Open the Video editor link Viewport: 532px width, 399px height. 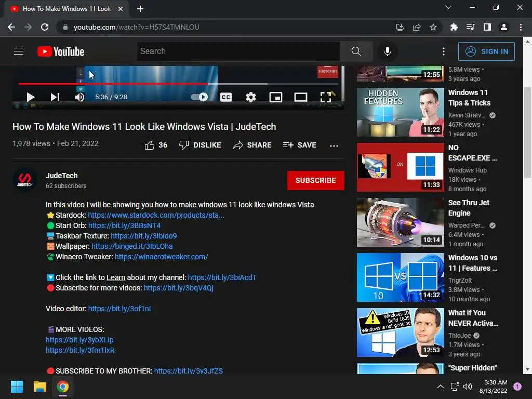(x=121, y=309)
